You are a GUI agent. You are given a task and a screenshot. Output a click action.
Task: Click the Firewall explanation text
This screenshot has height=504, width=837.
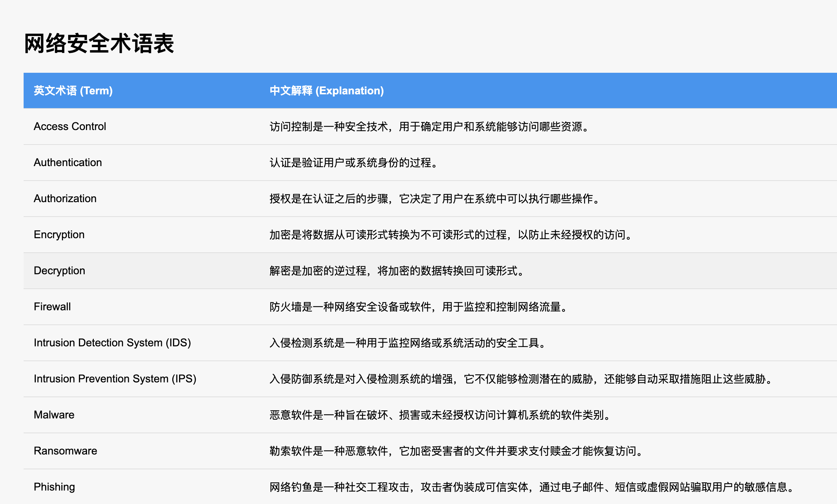point(419,307)
